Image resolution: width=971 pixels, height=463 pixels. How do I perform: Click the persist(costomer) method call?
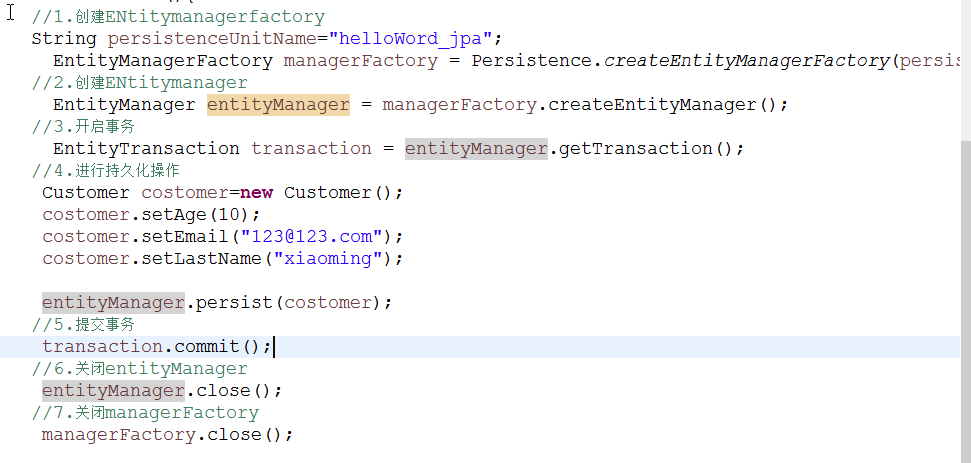tap(289, 303)
